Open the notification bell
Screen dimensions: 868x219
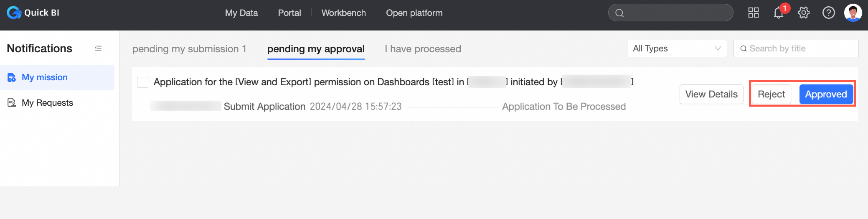click(778, 13)
